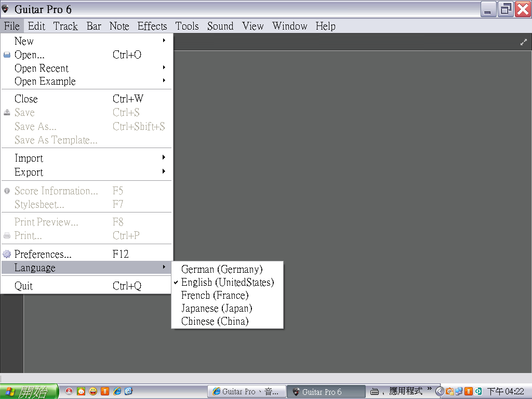Image resolution: width=532 pixels, height=399 pixels.
Task: Open the Note menu
Action: [x=119, y=26]
